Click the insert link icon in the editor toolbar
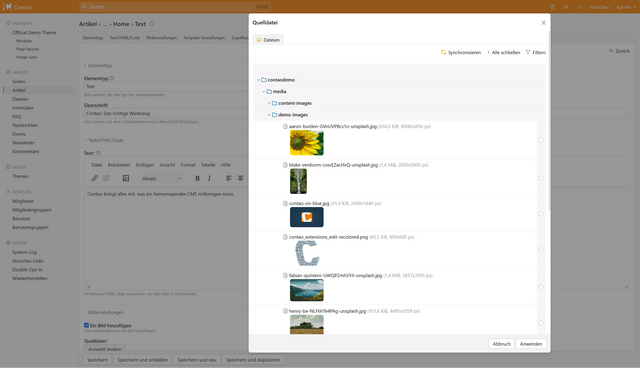The width and height of the screenshot is (640, 368). (x=94, y=178)
